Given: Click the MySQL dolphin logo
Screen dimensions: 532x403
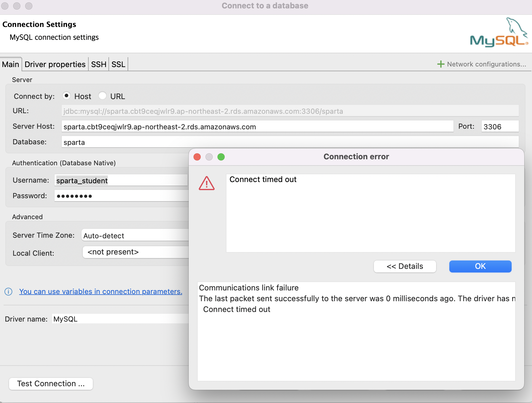Looking at the screenshot, I should point(499,32).
